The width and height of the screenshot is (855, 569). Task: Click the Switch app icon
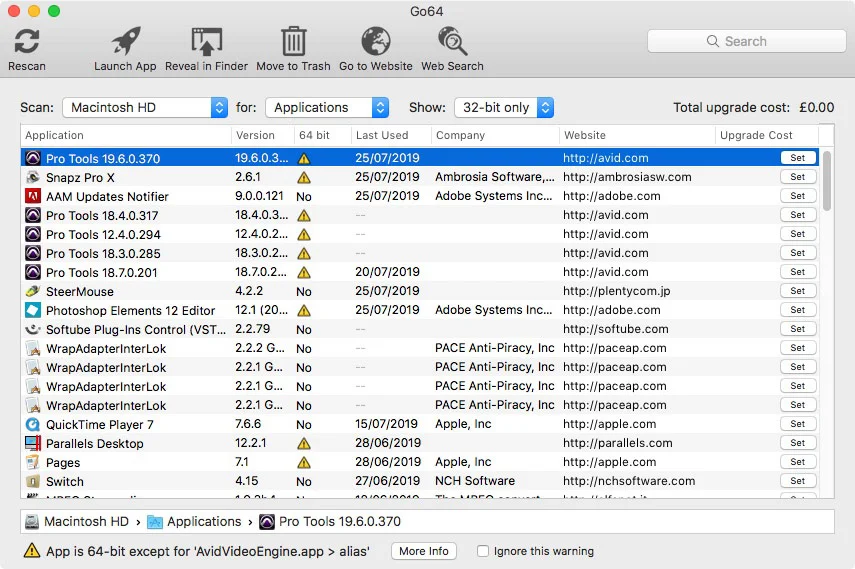pyautogui.click(x=33, y=482)
